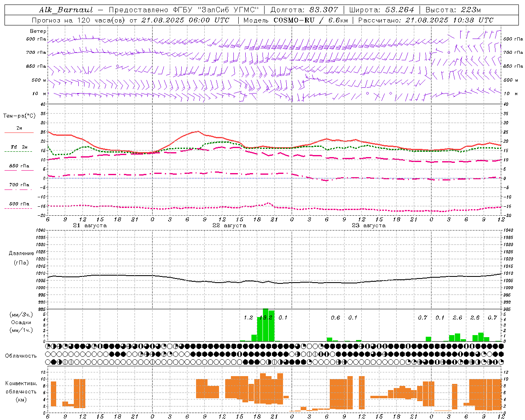
Task: Click the 23 августа date label
Action: (369, 226)
